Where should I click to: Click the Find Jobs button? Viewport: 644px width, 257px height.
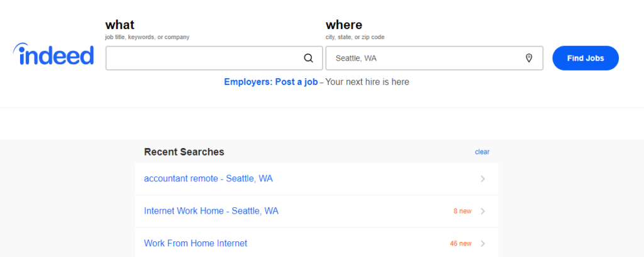[x=586, y=58]
